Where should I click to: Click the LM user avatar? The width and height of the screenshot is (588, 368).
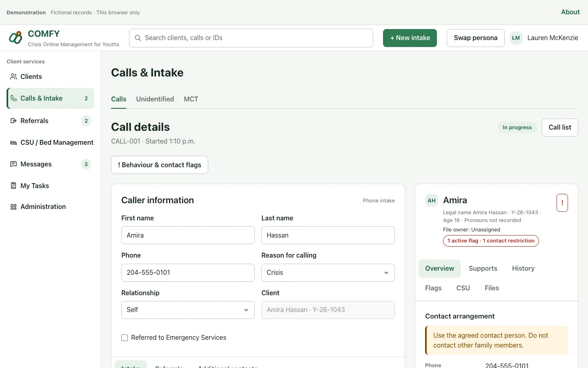click(x=516, y=38)
